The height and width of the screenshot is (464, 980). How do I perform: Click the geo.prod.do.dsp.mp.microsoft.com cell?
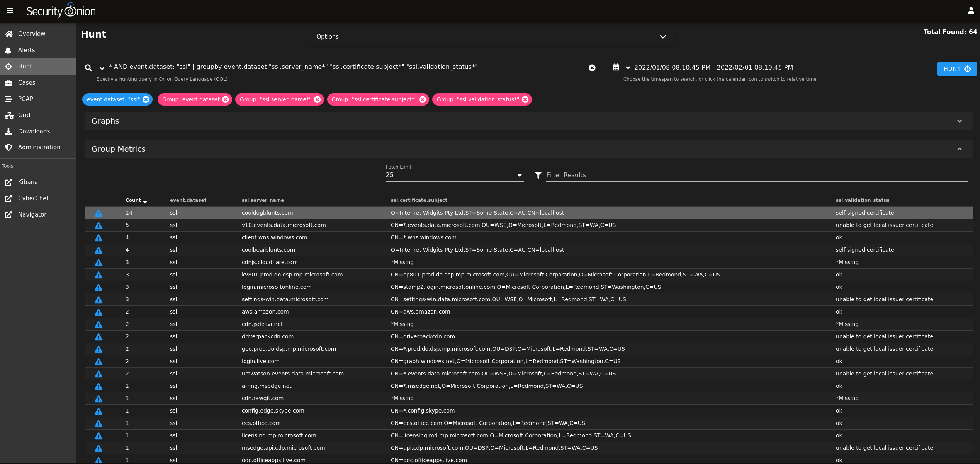pos(289,349)
